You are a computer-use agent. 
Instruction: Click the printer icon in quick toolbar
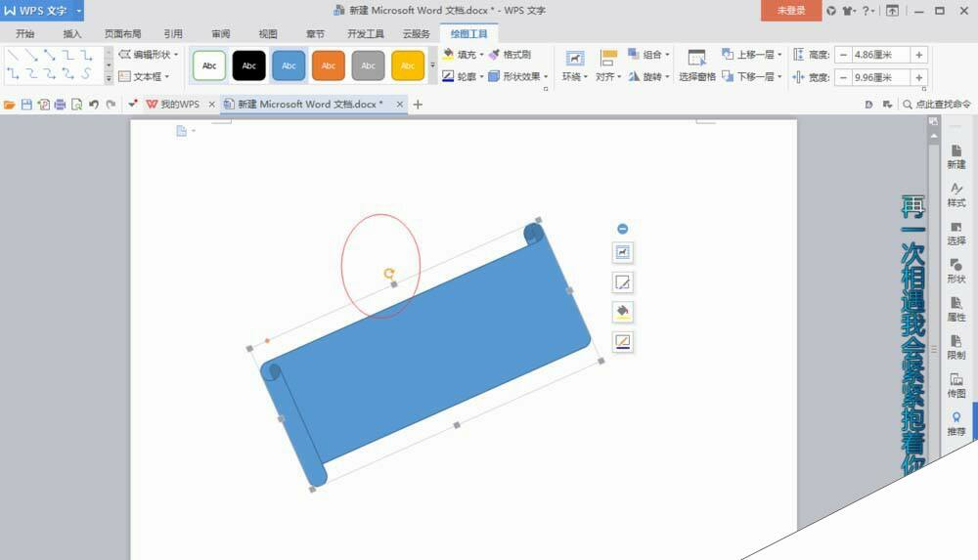pyautogui.click(x=60, y=105)
